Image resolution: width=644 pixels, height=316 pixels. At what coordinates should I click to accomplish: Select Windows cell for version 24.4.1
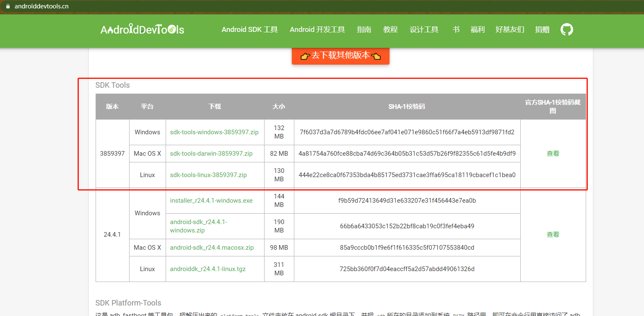pyautogui.click(x=148, y=213)
